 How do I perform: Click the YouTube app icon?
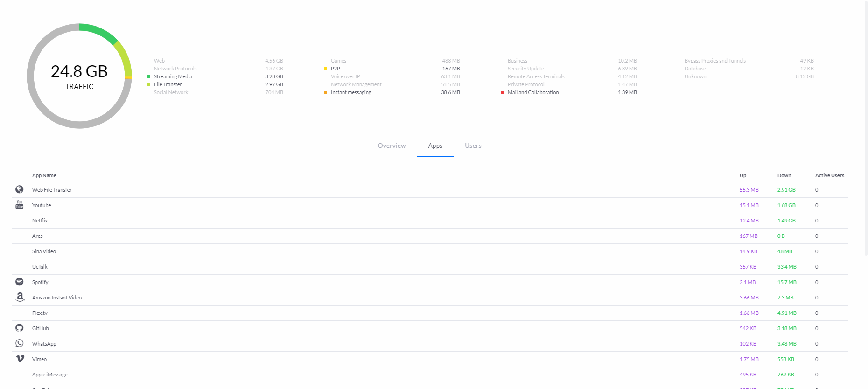(19, 205)
